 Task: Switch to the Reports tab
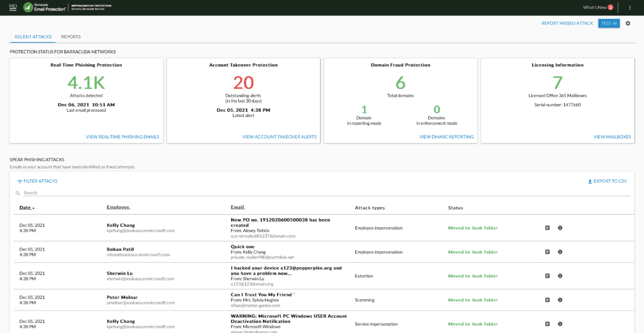coord(71,37)
